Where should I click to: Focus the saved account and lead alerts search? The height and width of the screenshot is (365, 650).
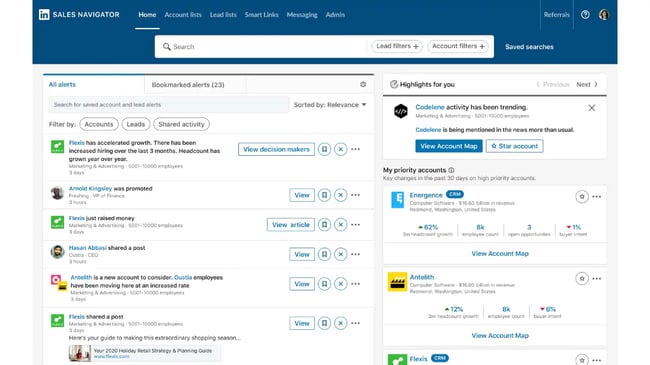(x=169, y=105)
